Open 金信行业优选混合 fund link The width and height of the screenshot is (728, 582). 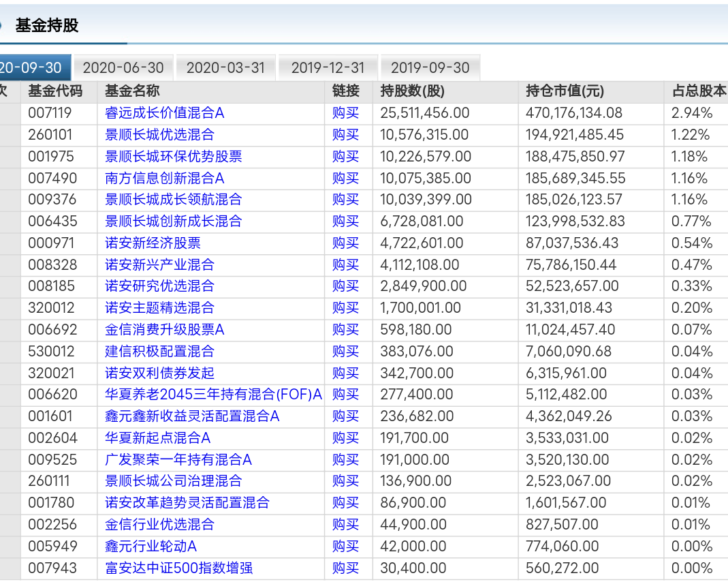160,525
